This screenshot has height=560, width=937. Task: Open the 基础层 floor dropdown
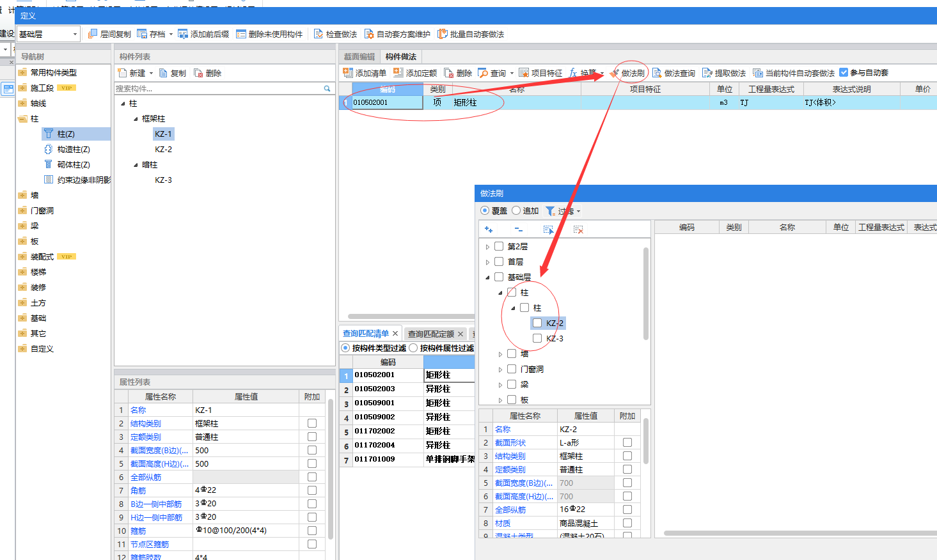tap(75, 34)
